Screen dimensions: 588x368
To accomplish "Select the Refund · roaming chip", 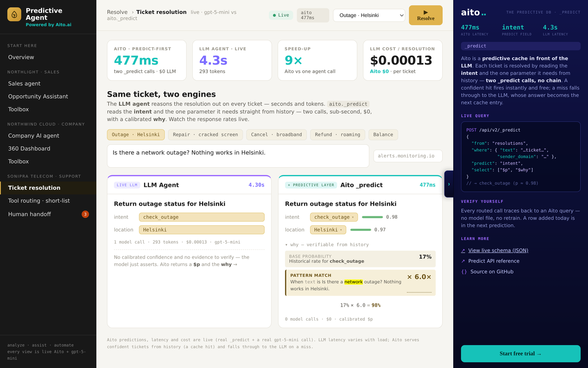I will tap(338, 135).
